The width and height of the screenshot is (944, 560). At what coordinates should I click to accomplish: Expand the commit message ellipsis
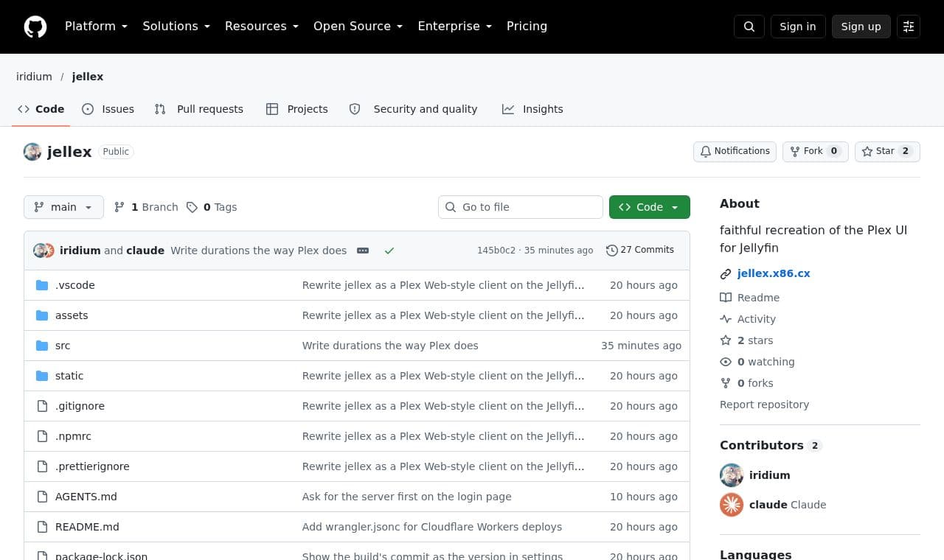tap(363, 251)
